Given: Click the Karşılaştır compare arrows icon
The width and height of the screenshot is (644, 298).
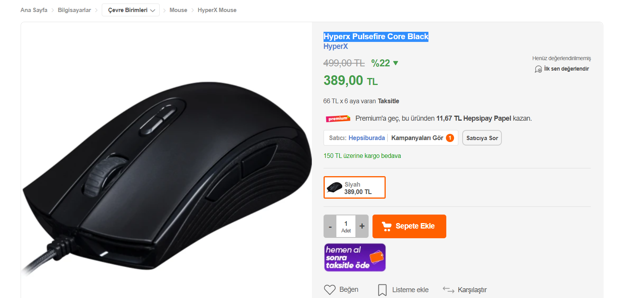Looking at the screenshot, I should click(x=448, y=290).
